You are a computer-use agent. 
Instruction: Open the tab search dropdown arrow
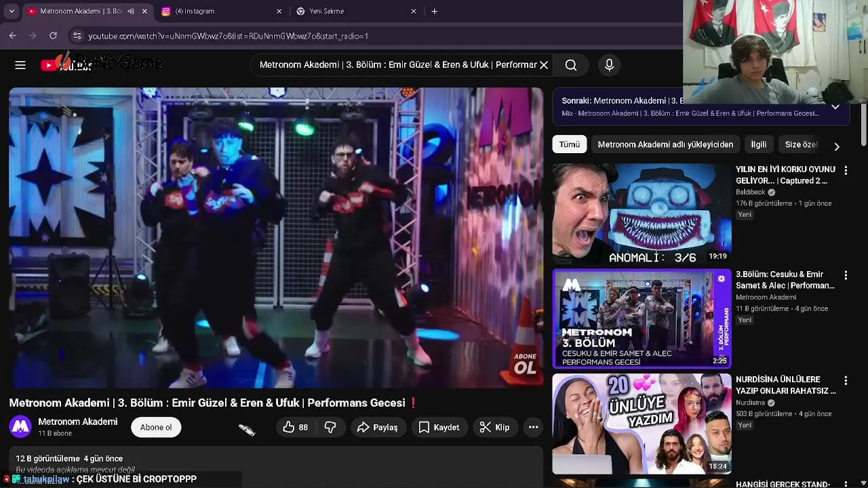[11, 12]
